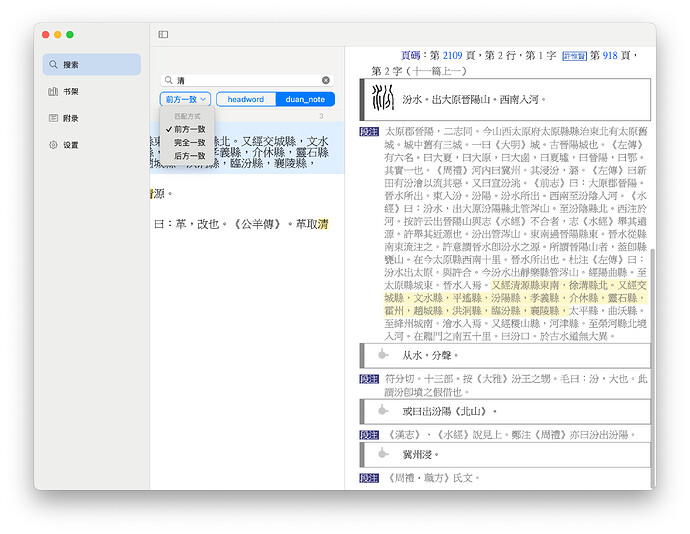The image size is (690, 534).
Task: Choose 完全一致 in match menu
Action: click(x=187, y=142)
